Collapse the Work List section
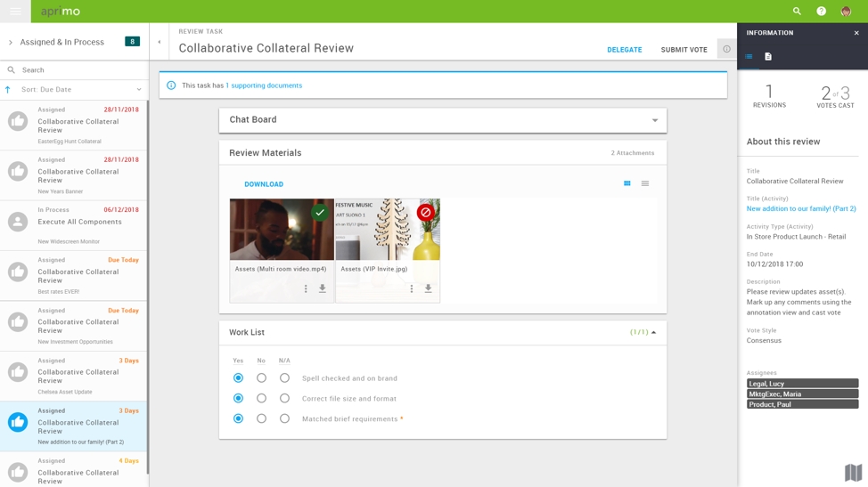The height and width of the screenshot is (487, 868). [653, 332]
